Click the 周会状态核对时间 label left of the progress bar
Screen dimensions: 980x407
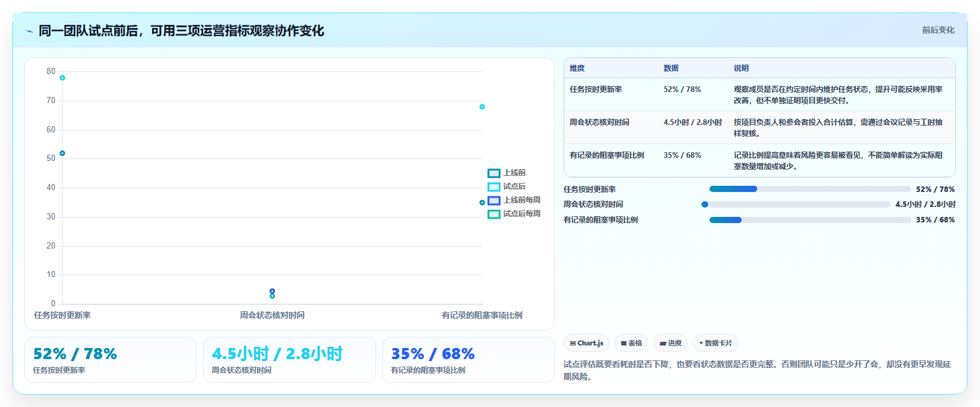[x=593, y=204]
